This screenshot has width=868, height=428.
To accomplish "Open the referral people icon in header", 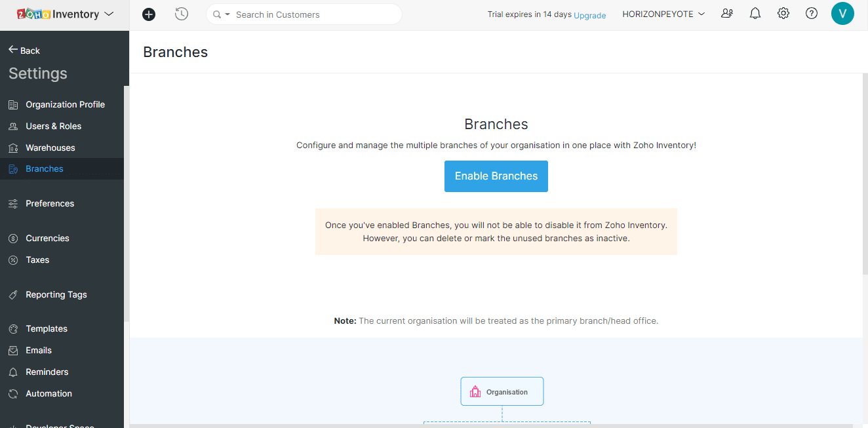I will (x=727, y=14).
